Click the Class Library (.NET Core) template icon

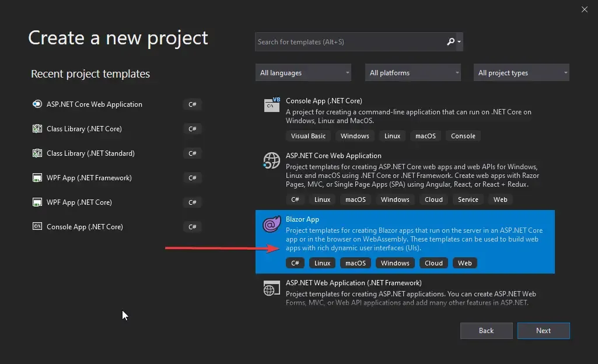[x=37, y=128]
